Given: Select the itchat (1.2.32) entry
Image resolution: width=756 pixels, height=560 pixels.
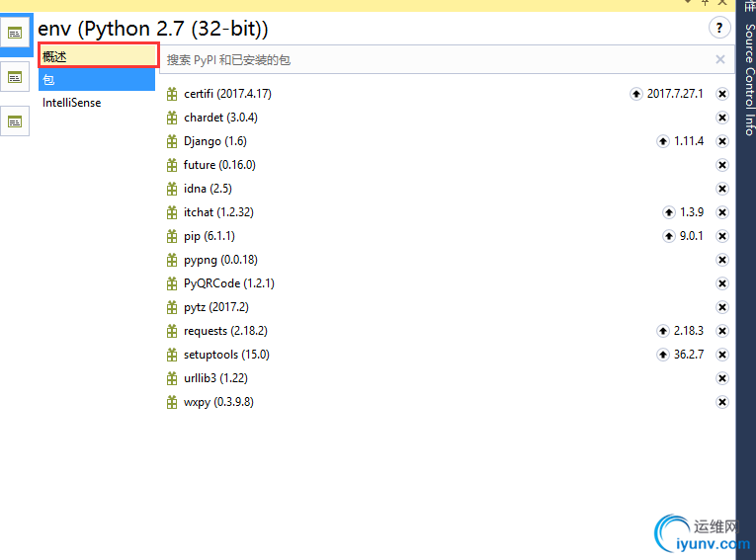Looking at the screenshot, I should pos(218,212).
